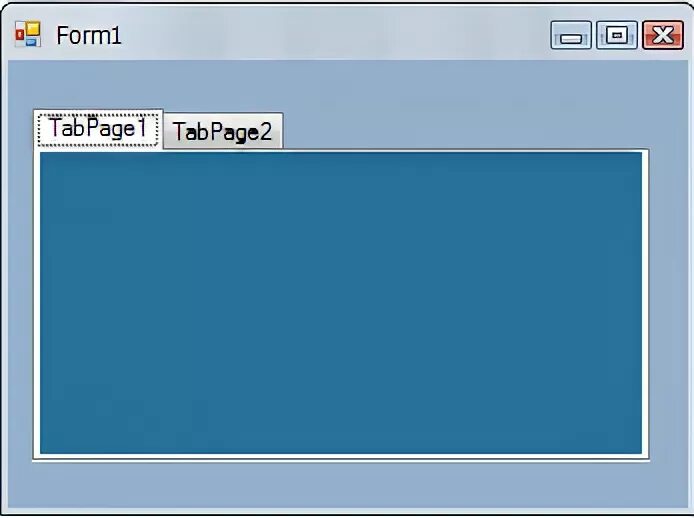Click the form background left of tab control

click(20, 305)
